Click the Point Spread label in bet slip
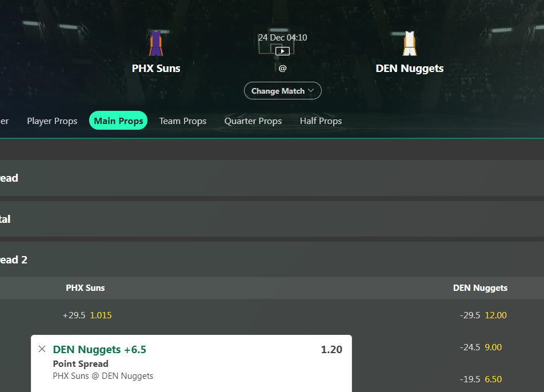 pos(81,363)
